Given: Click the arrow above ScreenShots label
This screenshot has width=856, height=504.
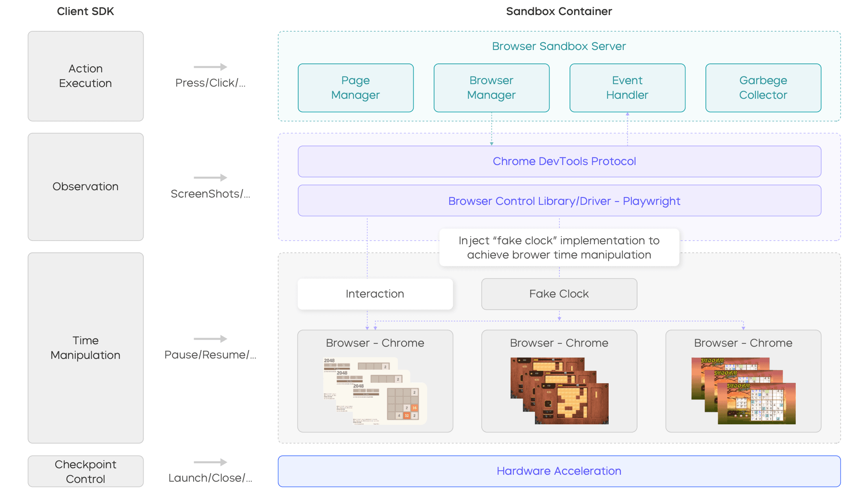Looking at the screenshot, I should (x=210, y=178).
